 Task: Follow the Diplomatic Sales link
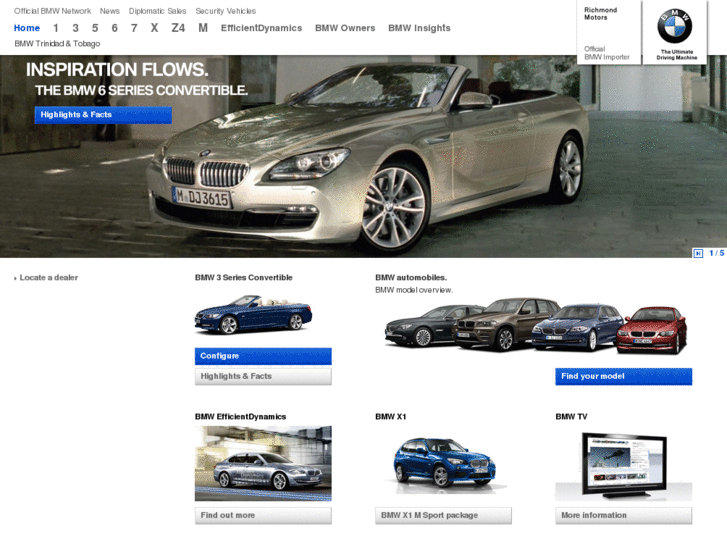pyautogui.click(x=158, y=11)
